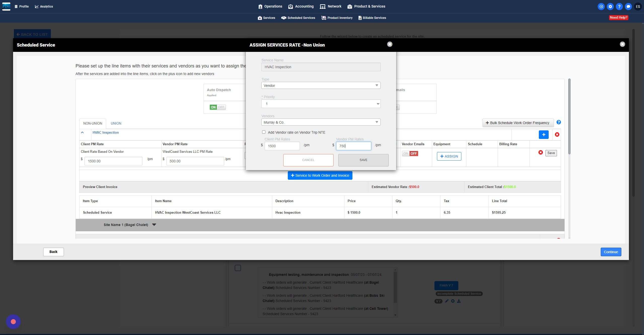Click the Client PM Rates input field

coord(282,146)
